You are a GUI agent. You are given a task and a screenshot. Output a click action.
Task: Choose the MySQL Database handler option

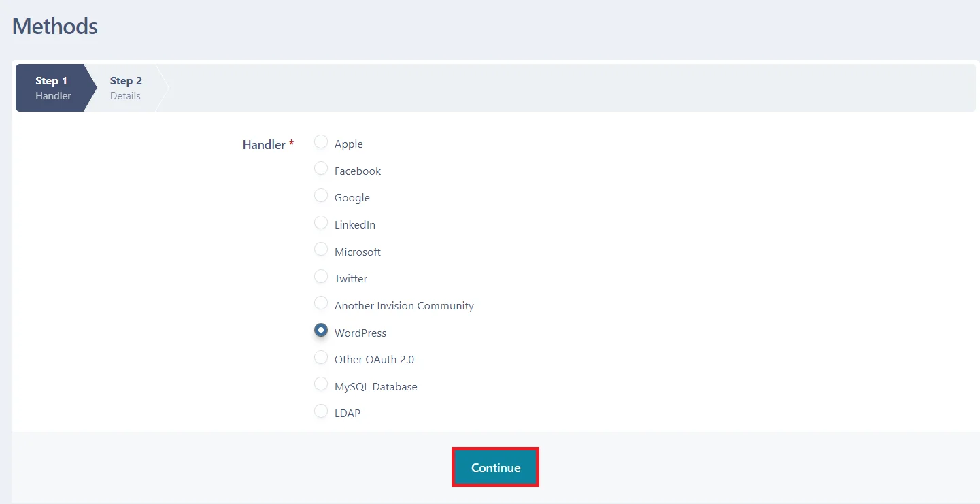pyautogui.click(x=321, y=384)
